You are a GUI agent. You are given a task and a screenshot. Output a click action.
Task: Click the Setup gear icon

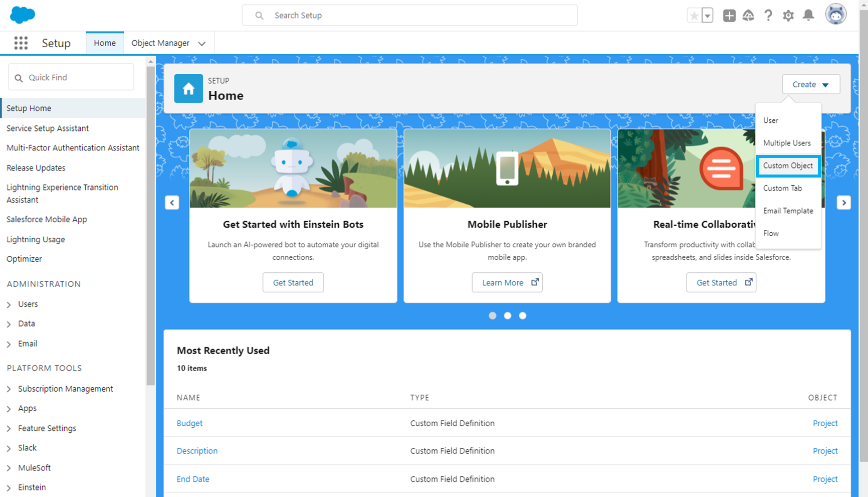[788, 16]
